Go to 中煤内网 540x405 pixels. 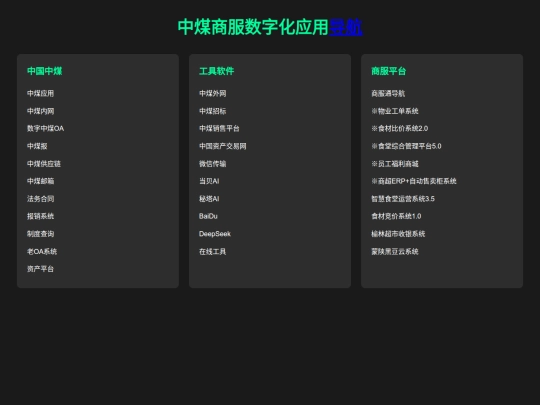coord(40,111)
